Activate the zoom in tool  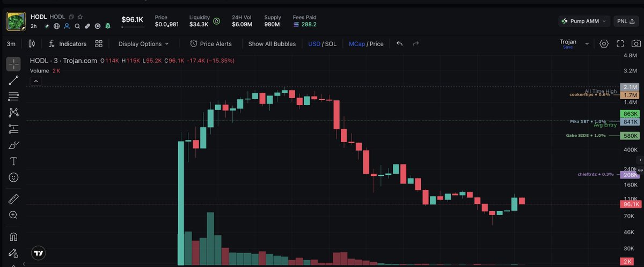[13, 215]
